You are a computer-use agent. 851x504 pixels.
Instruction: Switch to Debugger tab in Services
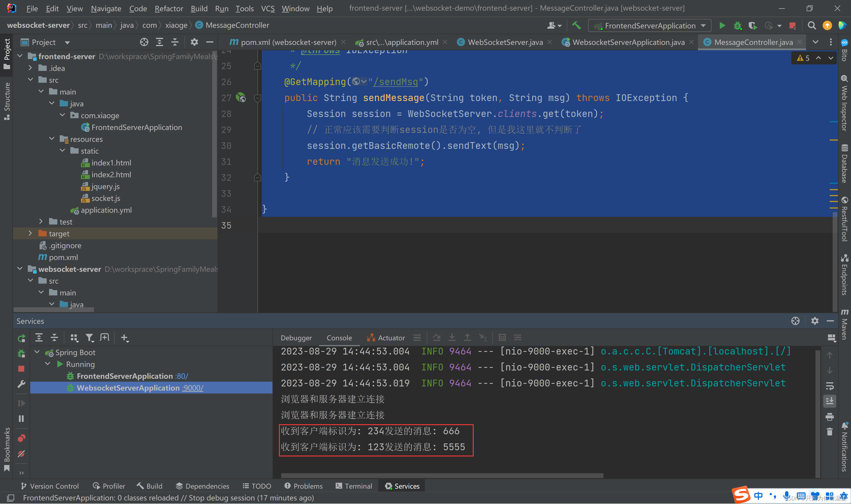point(296,338)
